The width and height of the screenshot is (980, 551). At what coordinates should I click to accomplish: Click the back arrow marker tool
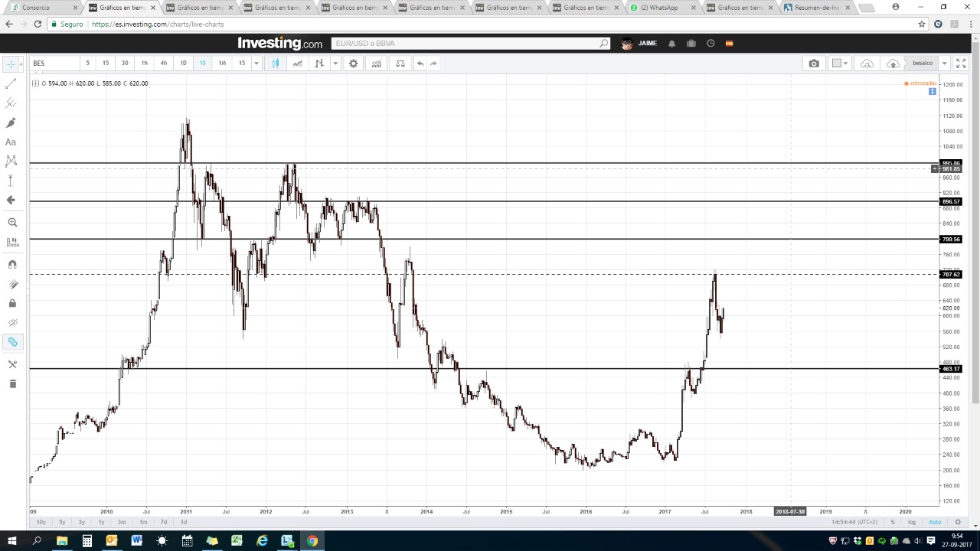coord(11,200)
